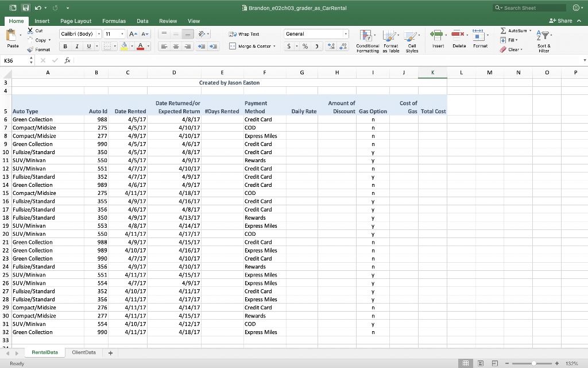Switch to the Formulas ribbon tab
This screenshot has width=588, height=368.
114,21
